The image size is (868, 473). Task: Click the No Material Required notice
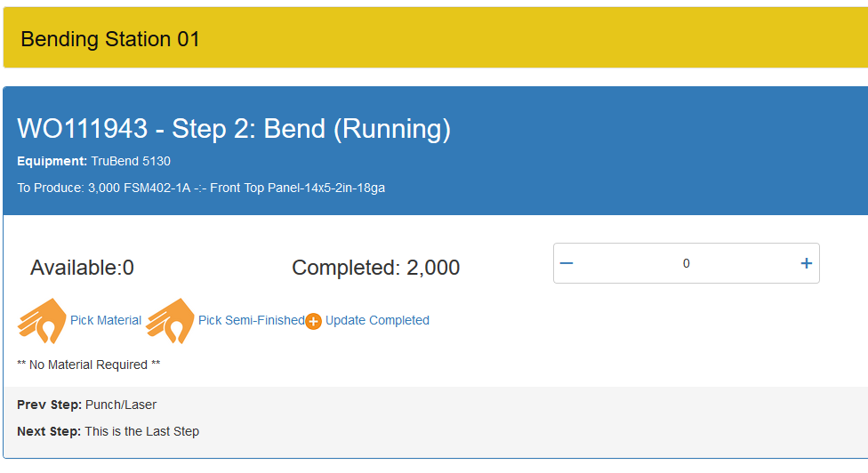[89, 365]
